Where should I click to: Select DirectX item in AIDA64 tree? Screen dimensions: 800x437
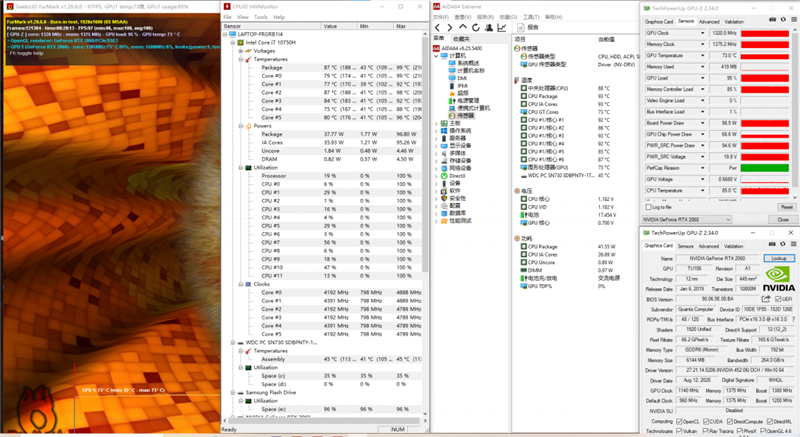(453, 176)
